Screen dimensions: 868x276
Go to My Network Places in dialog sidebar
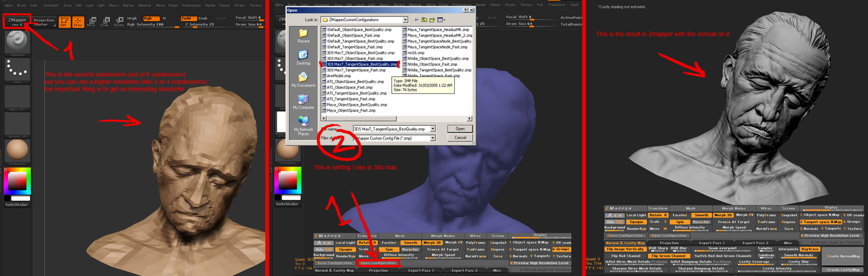303,126
